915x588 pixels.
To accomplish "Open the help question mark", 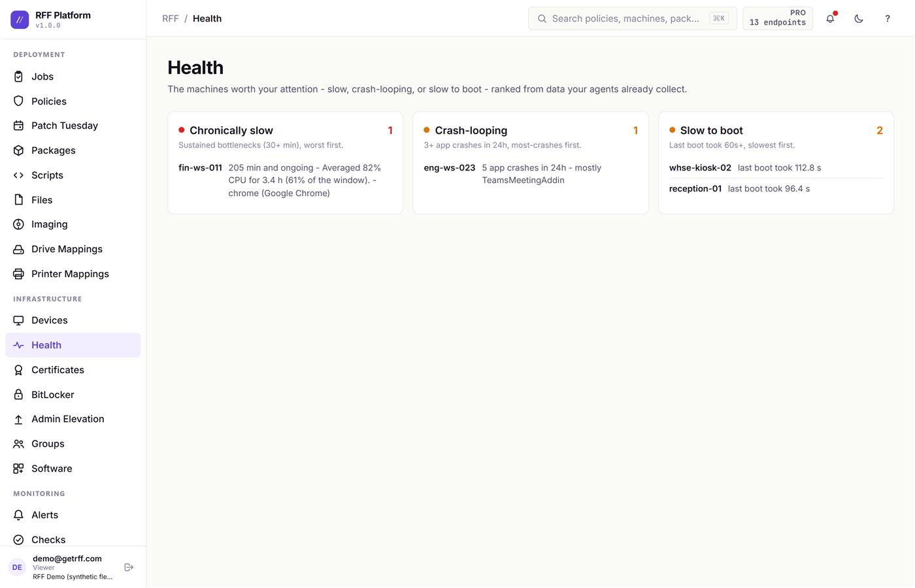I will 888,19.
